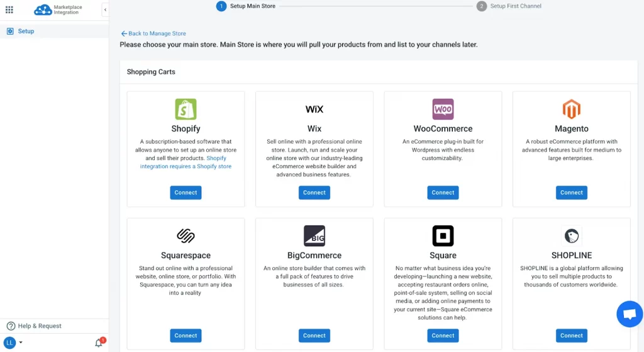Click the Square logo icon
The width and height of the screenshot is (644, 352).
[443, 236]
